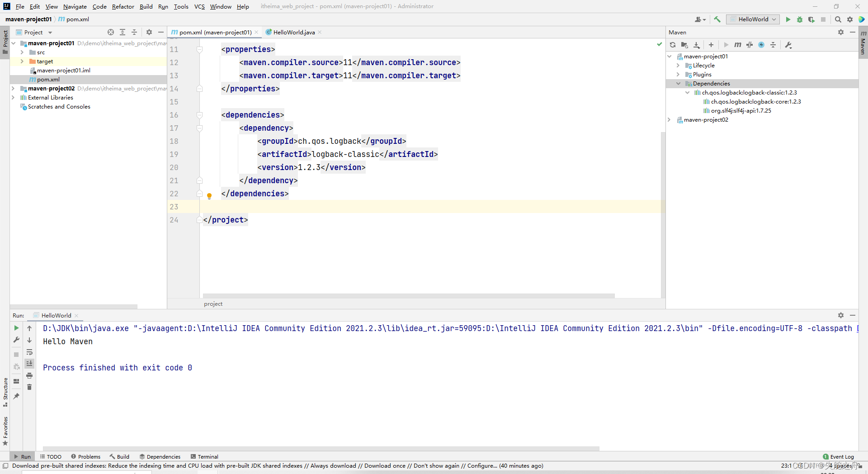Open the Terminal tool window tab
The width and height of the screenshot is (868, 474).
pos(204,456)
